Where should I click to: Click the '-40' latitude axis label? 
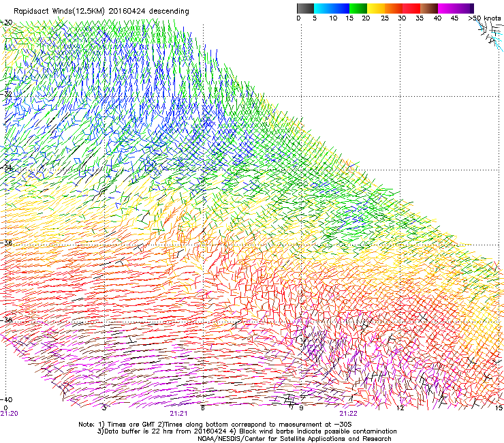click(x=6, y=399)
